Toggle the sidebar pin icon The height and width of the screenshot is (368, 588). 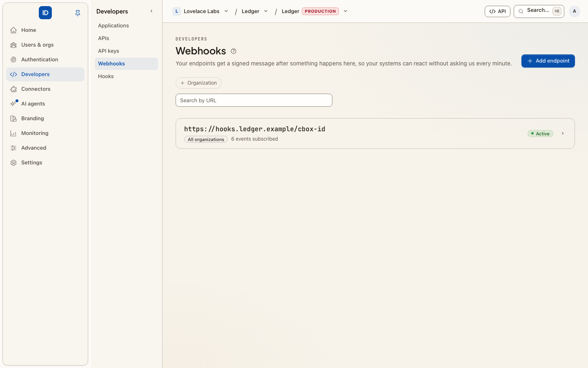pos(78,13)
